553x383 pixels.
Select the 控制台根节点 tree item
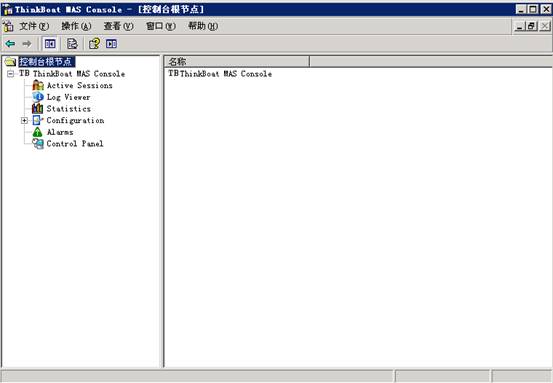[47, 62]
